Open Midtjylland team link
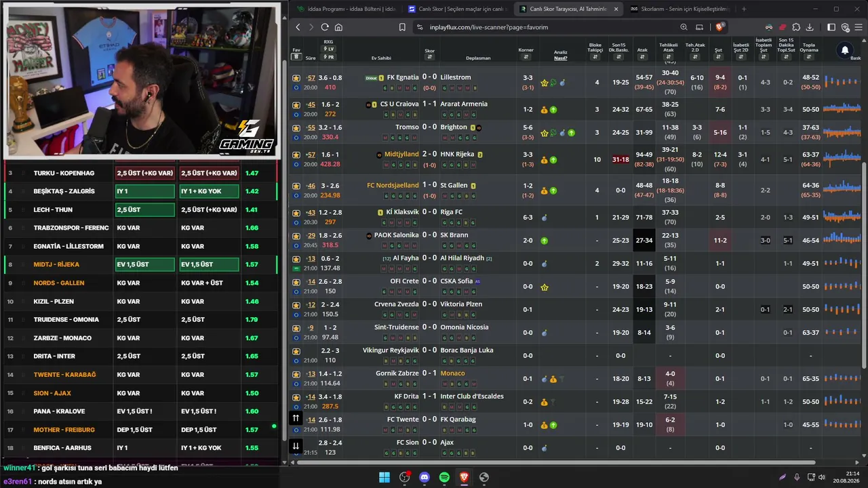This screenshot has width=868, height=488. pos(401,155)
